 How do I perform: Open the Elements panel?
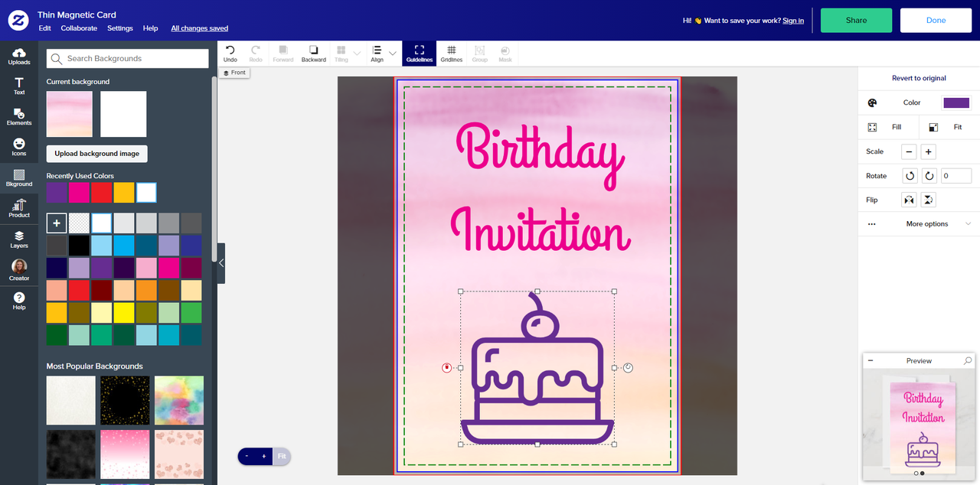click(19, 117)
